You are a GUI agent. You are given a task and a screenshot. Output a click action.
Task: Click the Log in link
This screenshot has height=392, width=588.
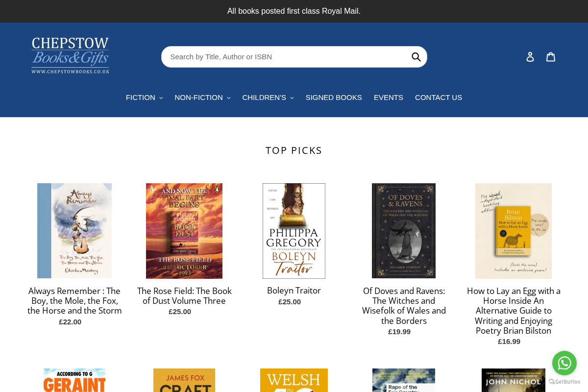[530, 56]
